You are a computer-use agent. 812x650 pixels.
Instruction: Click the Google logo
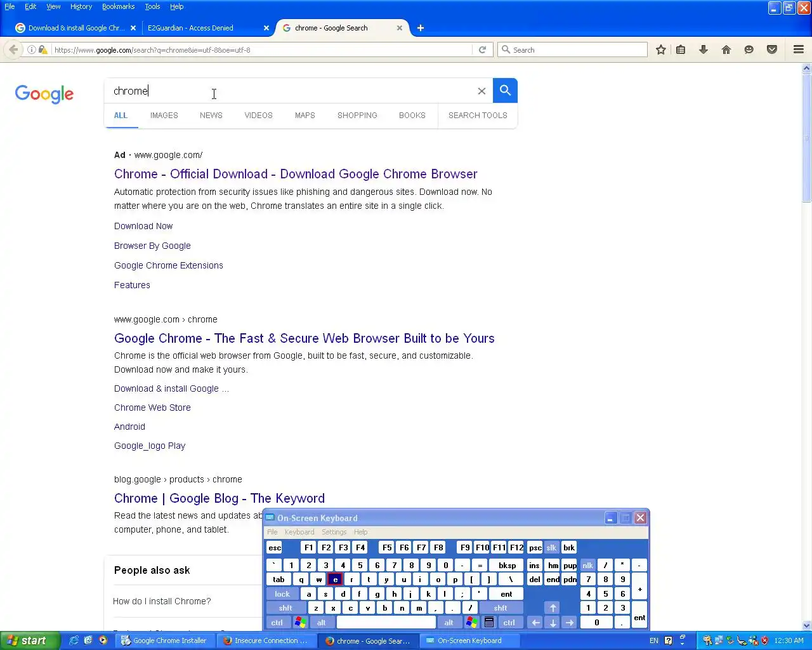[x=44, y=94]
